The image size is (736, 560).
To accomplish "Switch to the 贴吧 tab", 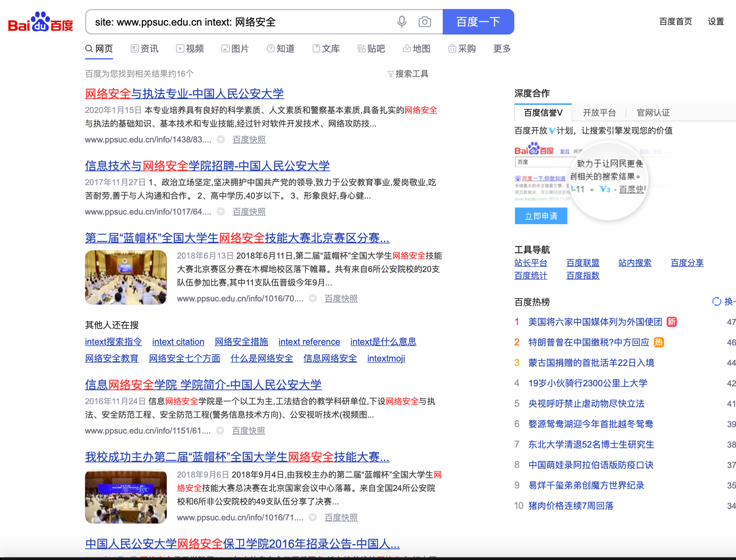I will click(x=371, y=49).
